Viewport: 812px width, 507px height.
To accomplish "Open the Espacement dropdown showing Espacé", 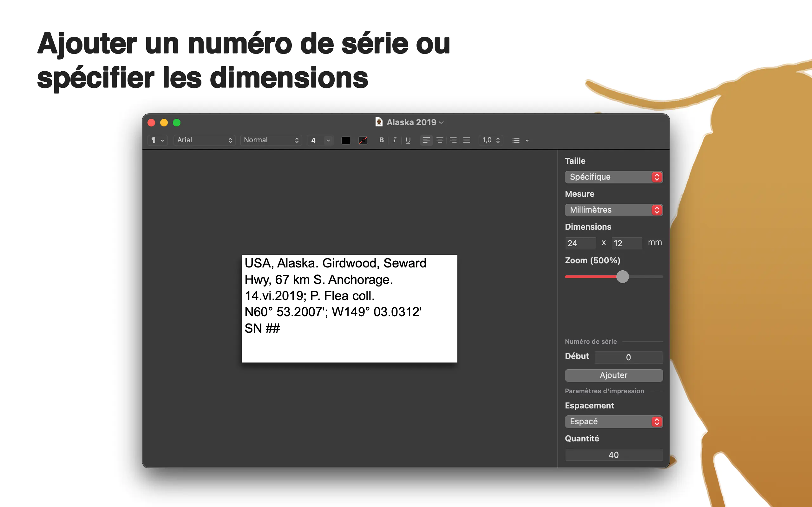I will click(x=614, y=421).
